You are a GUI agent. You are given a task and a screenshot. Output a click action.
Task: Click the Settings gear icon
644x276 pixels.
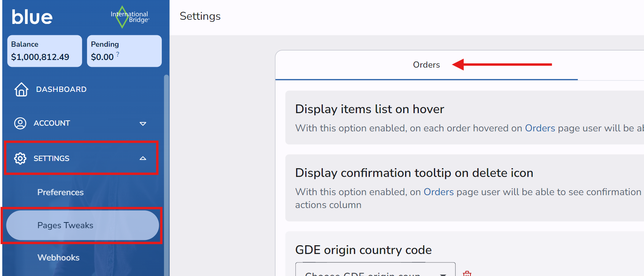coord(20,158)
